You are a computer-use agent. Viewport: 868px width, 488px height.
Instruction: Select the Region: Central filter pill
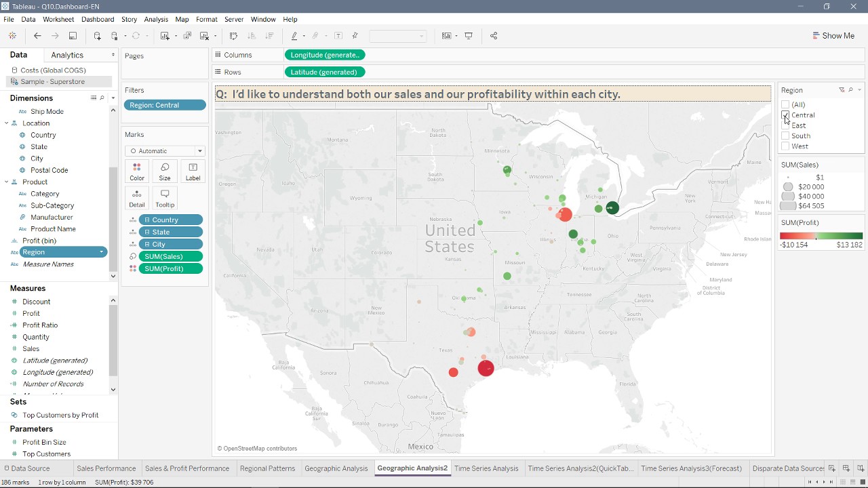click(165, 105)
